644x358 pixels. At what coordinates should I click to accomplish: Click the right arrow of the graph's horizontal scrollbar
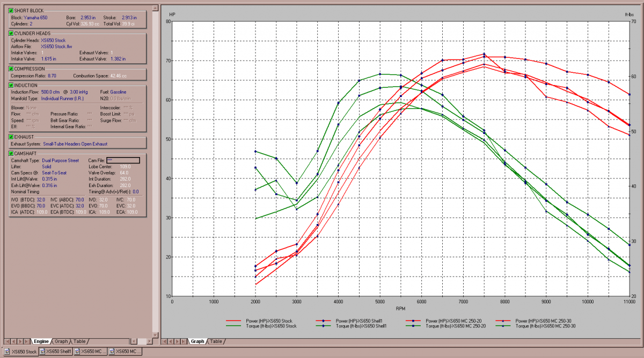(x=149, y=341)
